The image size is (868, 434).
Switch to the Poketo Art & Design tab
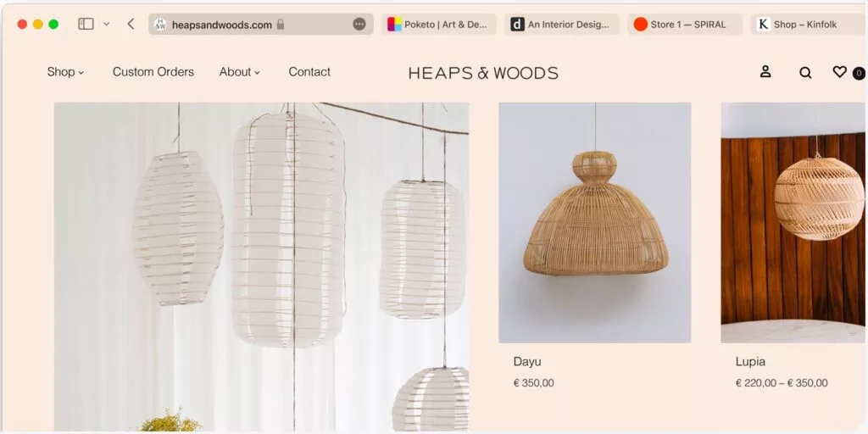tap(438, 25)
